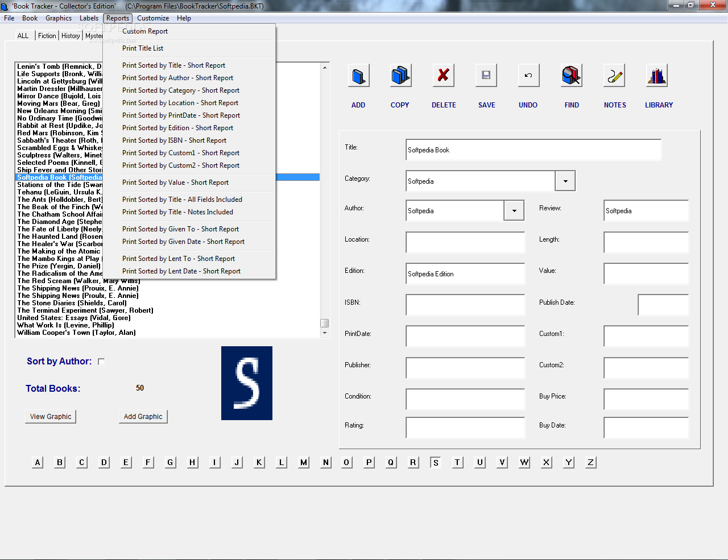Image resolution: width=728 pixels, height=560 pixels.
Task: Click the book list scroll up arrow
Action: click(325, 67)
